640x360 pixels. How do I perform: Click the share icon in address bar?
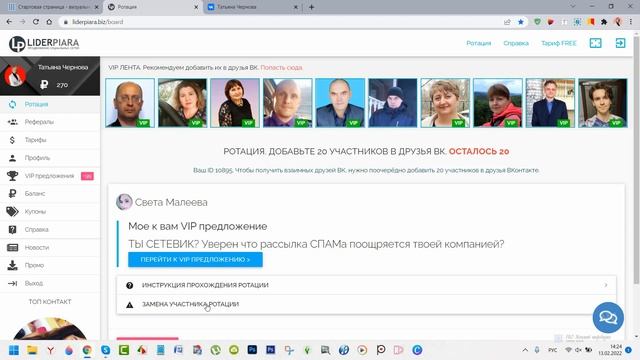(507, 22)
